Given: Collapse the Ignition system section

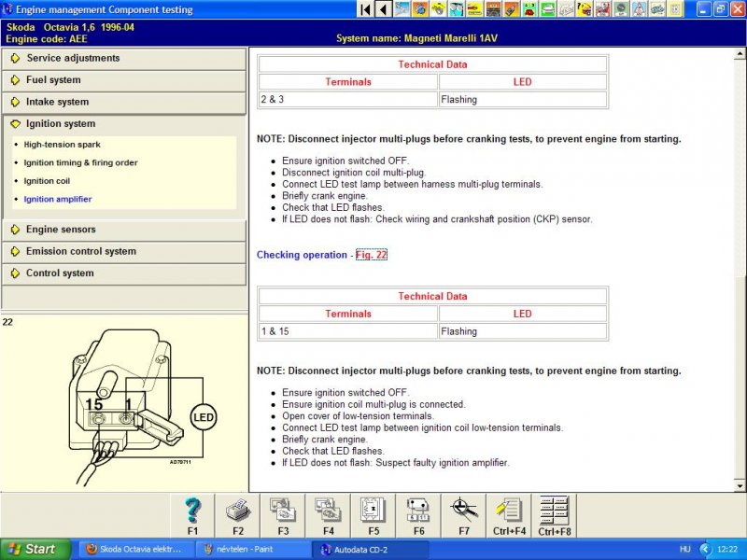Looking at the screenshot, I should pos(124,124).
